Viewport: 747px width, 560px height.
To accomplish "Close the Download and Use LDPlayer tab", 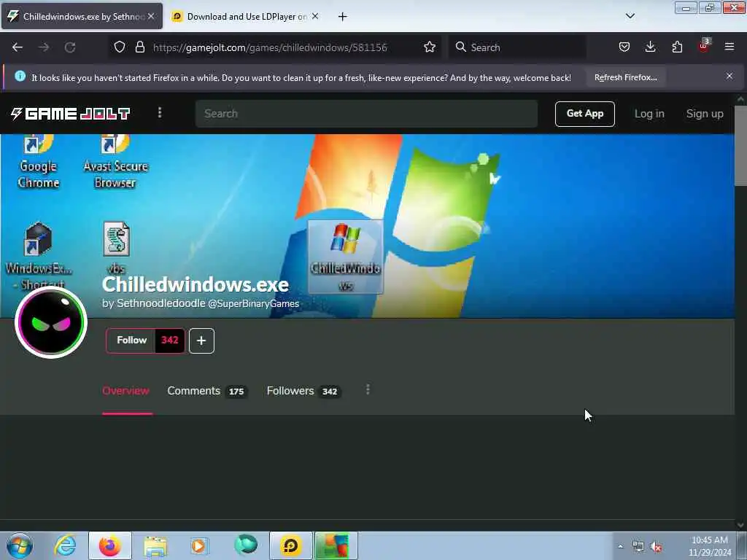I will click(315, 16).
